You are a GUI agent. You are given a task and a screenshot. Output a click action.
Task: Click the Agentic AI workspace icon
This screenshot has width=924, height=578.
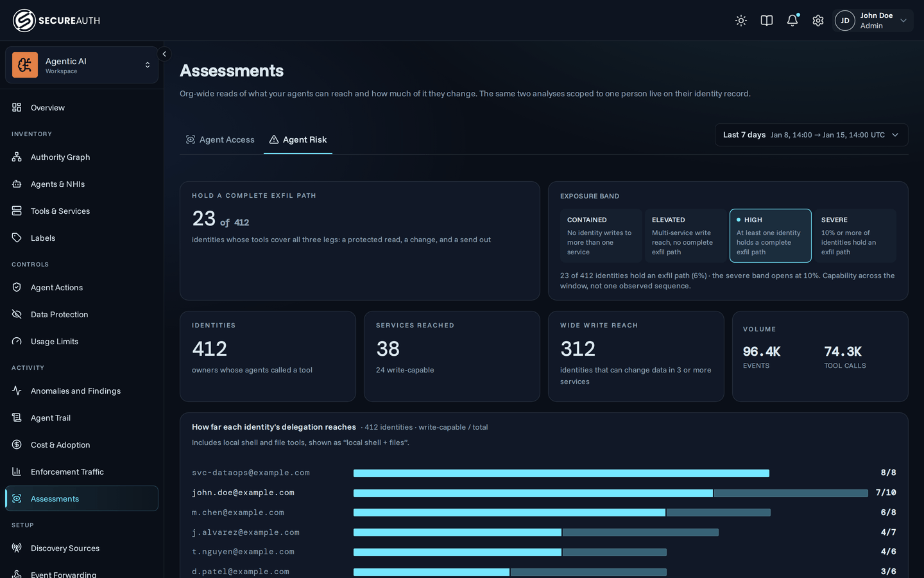[x=25, y=65]
